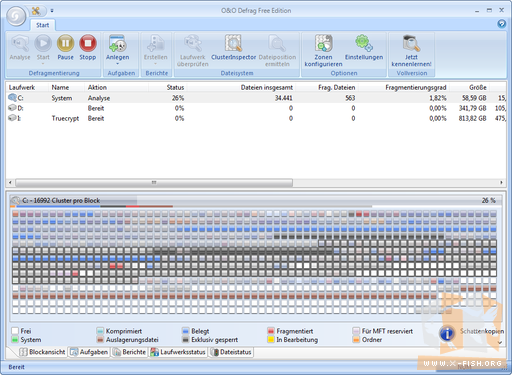The height and width of the screenshot is (375, 512).
Task: Click the Start play icon
Action: [43, 43]
